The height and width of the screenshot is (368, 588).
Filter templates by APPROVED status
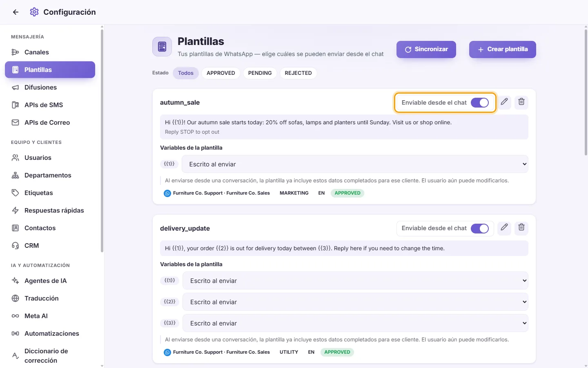click(221, 73)
